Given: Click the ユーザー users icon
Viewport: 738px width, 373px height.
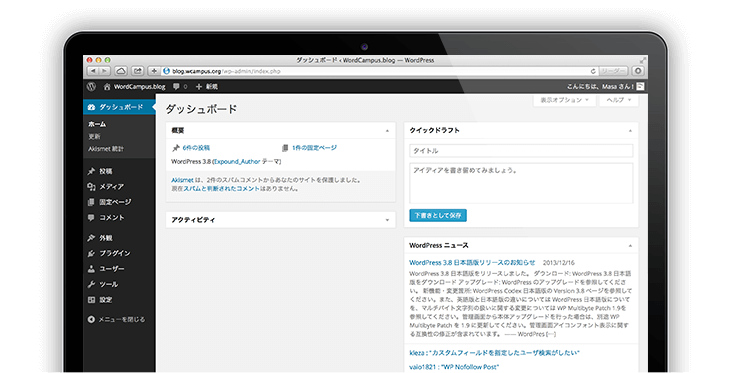Looking at the screenshot, I should click(91, 269).
